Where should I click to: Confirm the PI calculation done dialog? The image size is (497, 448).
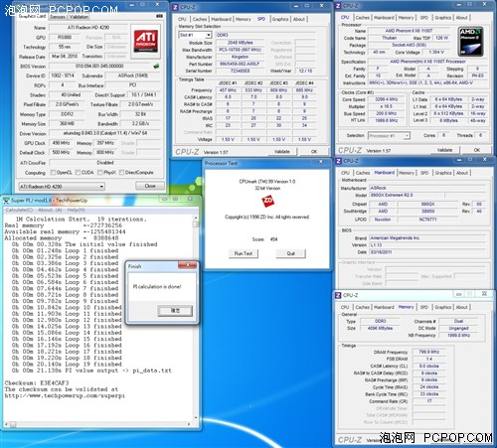pos(175,311)
